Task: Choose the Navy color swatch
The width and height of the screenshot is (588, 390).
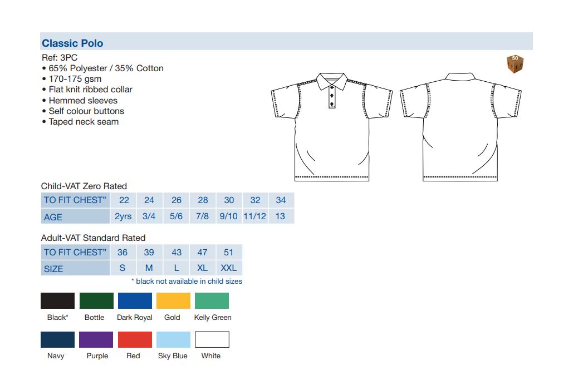Action: click(x=57, y=340)
